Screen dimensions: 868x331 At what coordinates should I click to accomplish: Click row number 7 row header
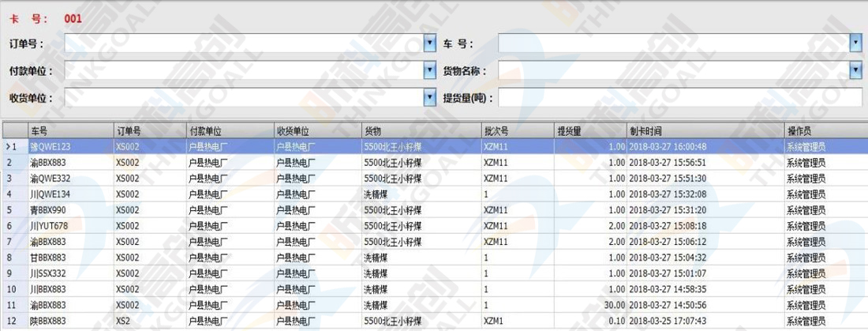(x=14, y=243)
